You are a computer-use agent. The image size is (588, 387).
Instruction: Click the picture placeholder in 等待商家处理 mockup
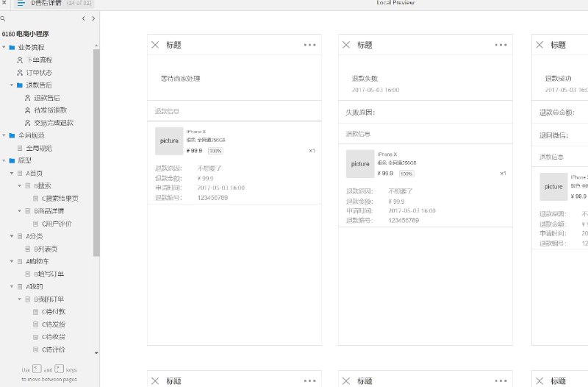[x=169, y=141]
